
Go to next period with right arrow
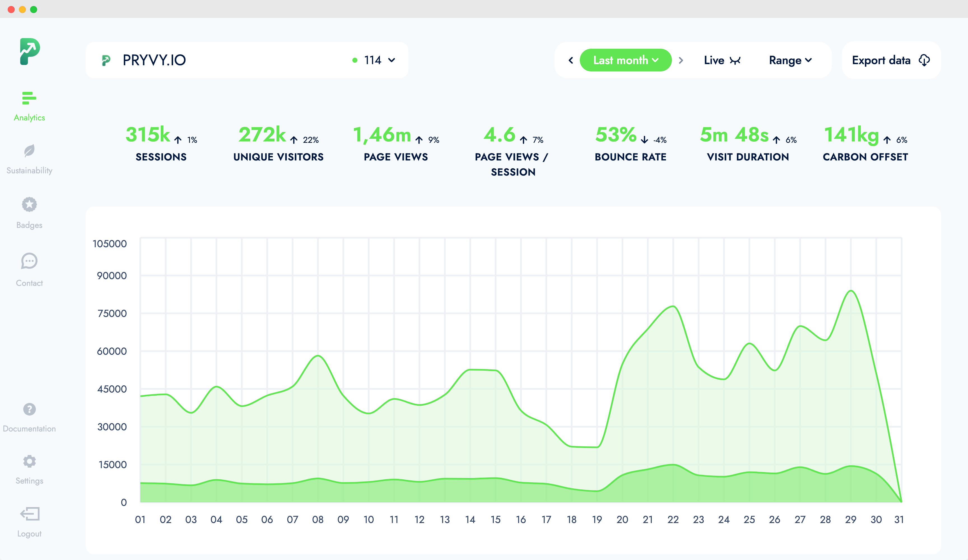pyautogui.click(x=681, y=60)
